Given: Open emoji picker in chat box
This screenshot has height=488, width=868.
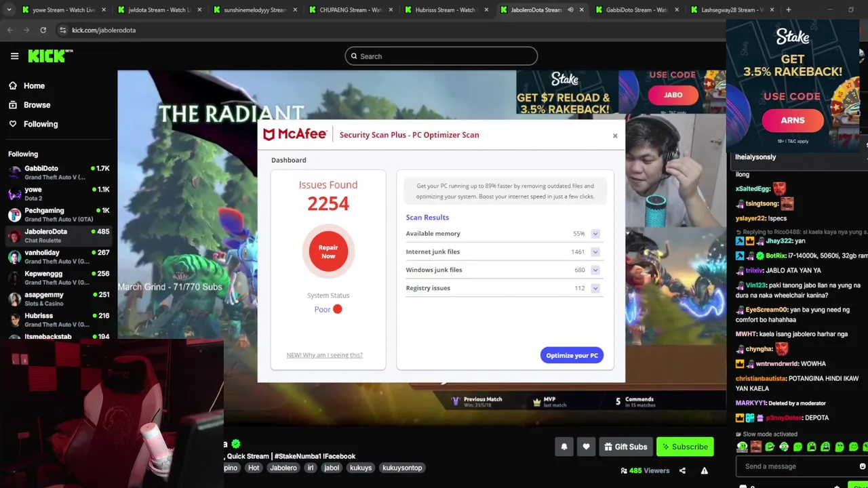Looking at the screenshot, I should [x=862, y=466].
